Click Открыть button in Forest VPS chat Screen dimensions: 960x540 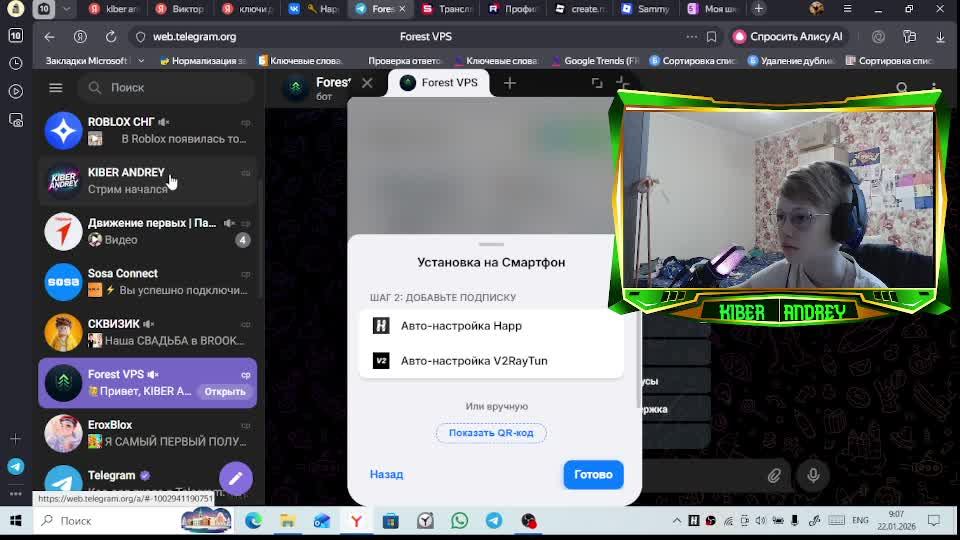pos(225,391)
